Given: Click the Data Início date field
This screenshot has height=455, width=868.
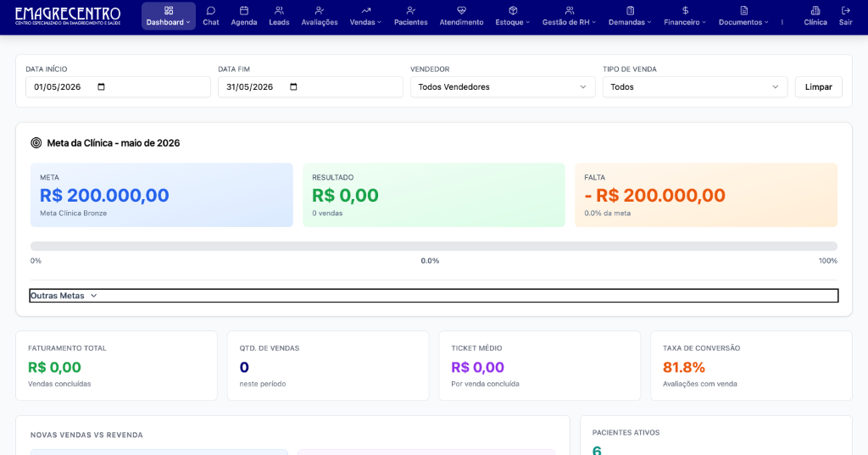Looking at the screenshot, I should [x=118, y=87].
